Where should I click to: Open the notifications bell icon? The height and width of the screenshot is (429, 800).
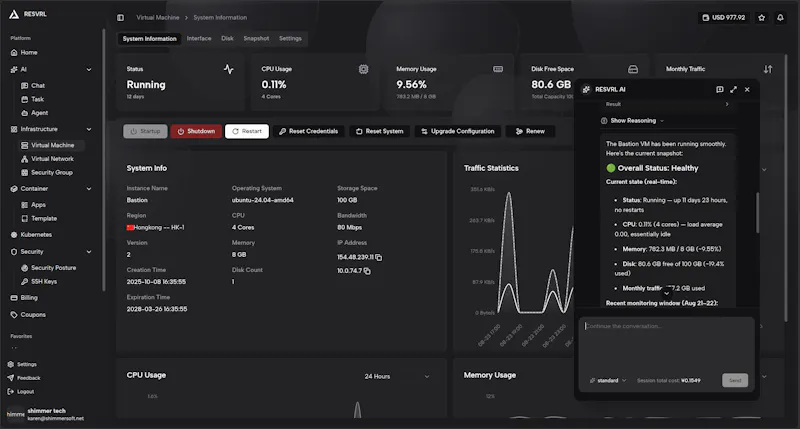click(x=780, y=17)
